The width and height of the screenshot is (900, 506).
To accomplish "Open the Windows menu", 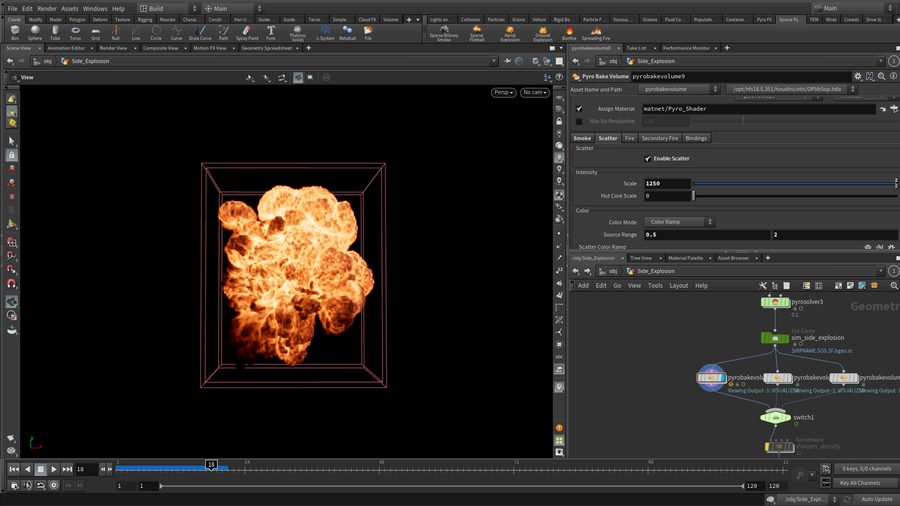I will [x=95, y=9].
